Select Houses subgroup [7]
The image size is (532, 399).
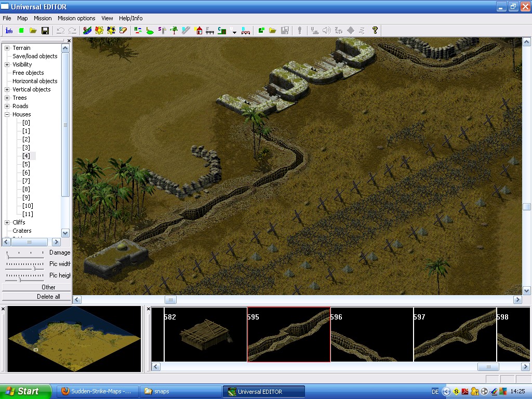(26, 181)
